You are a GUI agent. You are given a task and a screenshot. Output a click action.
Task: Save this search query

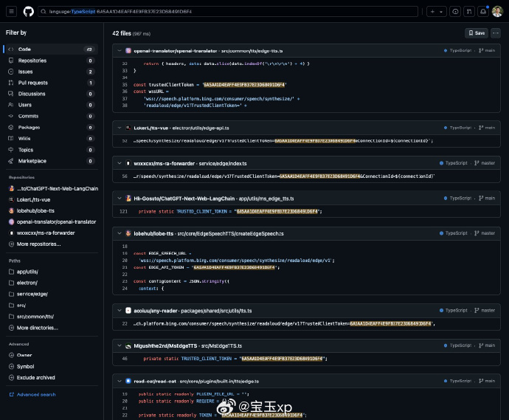click(477, 33)
